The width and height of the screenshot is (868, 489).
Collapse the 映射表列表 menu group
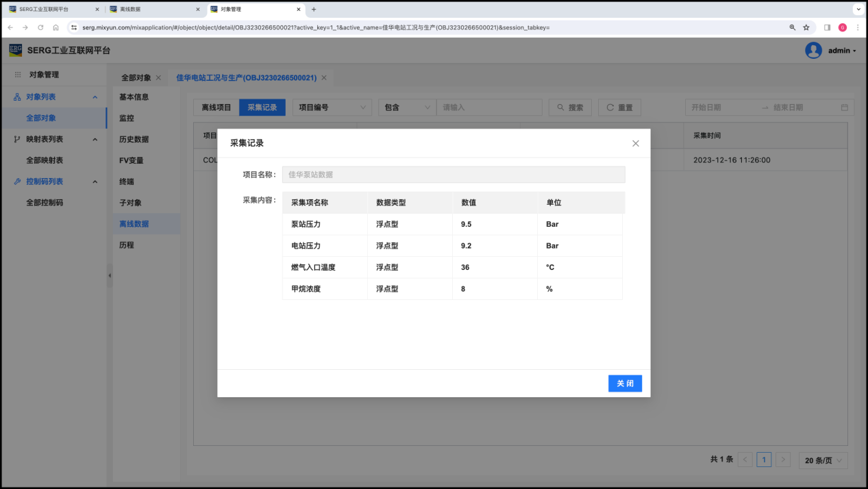95,139
